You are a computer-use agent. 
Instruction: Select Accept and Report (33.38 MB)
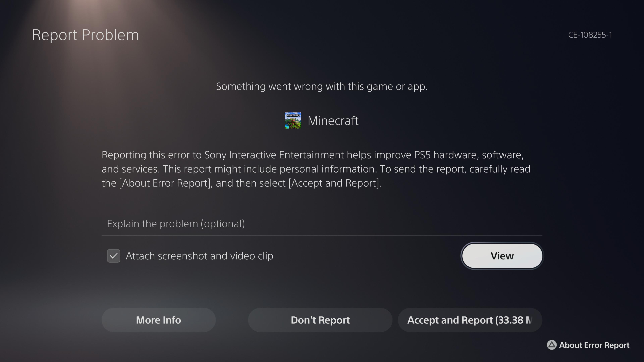pos(470,320)
